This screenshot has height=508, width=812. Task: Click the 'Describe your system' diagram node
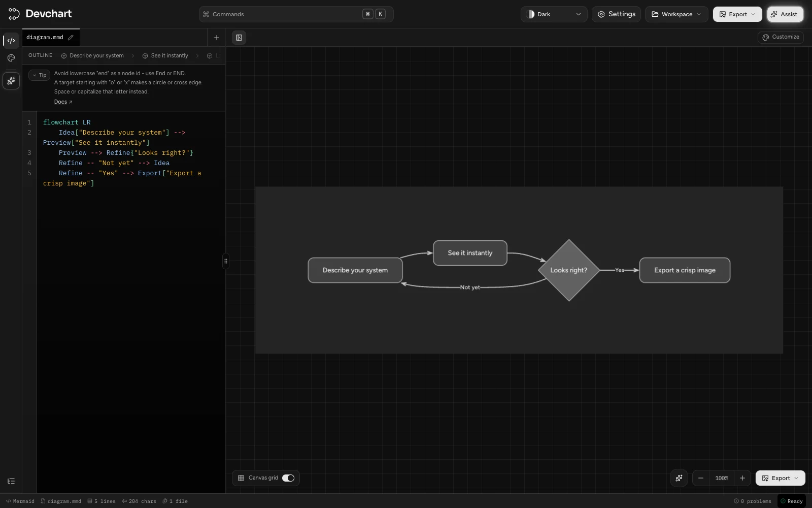pos(355,270)
